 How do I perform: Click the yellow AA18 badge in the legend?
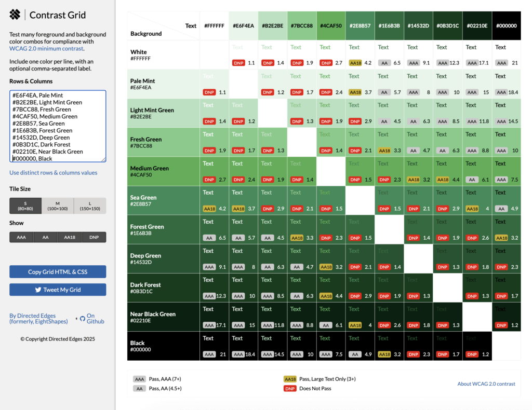pos(289,378)
